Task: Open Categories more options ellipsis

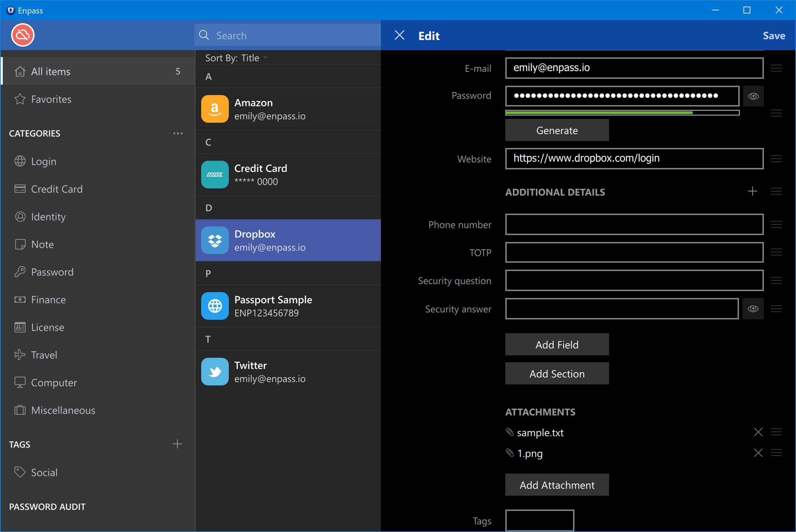Action: (178, 133)
